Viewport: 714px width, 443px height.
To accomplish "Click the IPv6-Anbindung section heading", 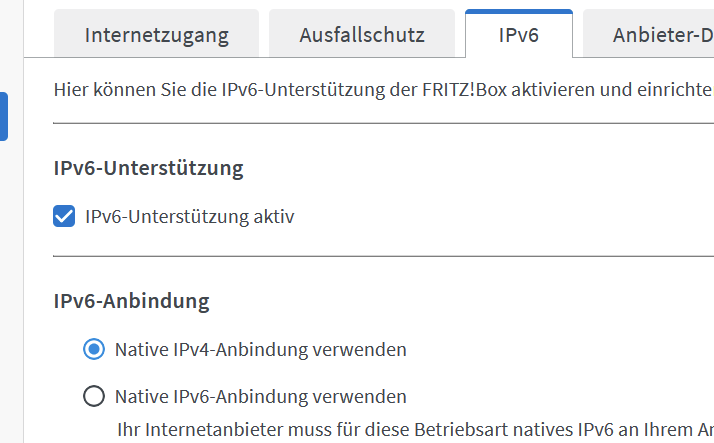I will [132, 301].
